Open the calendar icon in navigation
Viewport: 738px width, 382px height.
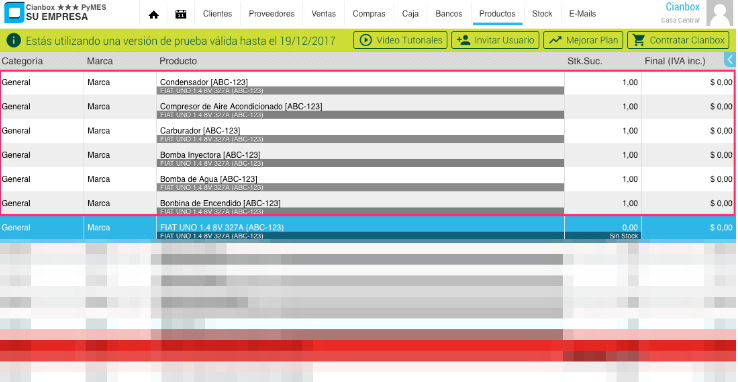180,14
